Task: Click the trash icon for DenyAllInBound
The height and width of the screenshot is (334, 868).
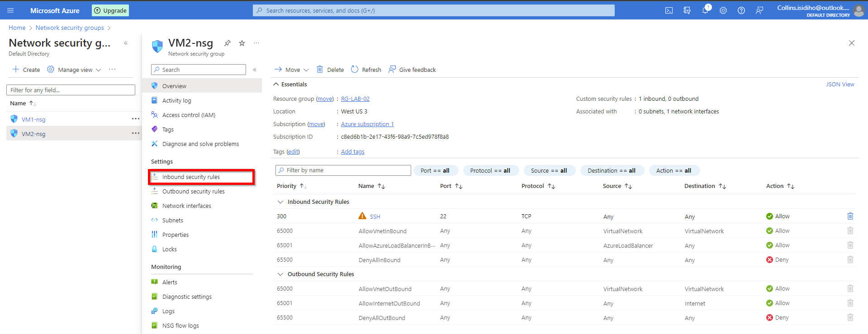Action: point(850,259)
